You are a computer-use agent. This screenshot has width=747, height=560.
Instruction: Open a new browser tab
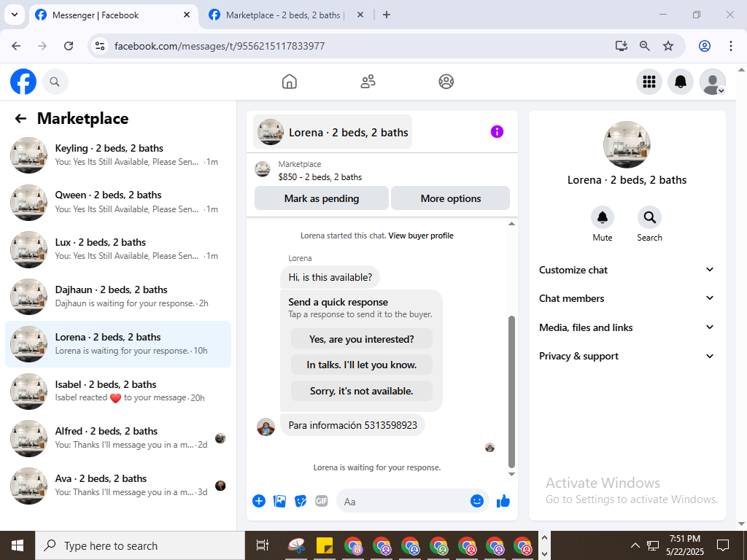(x=387, y=15)
